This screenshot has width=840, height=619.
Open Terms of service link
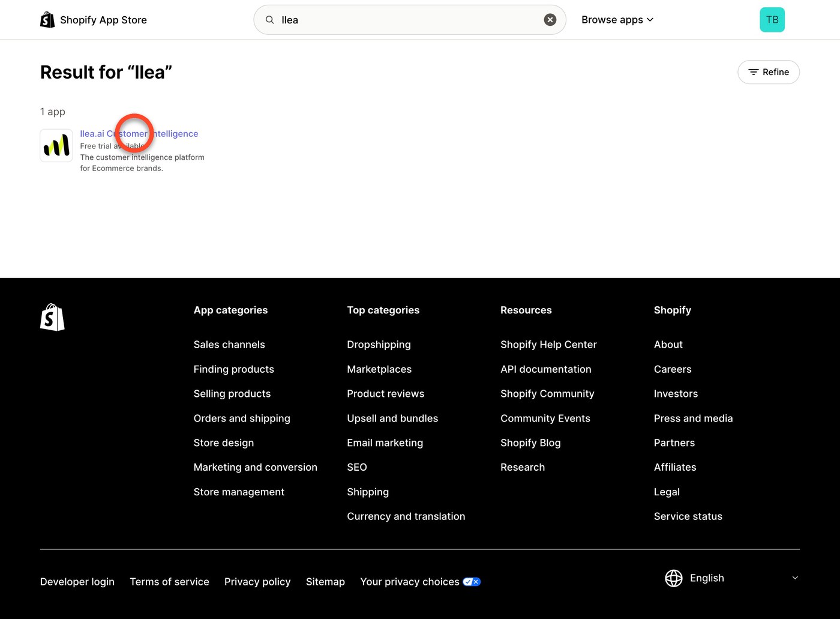pyautogui.click(x=170, y=582)
